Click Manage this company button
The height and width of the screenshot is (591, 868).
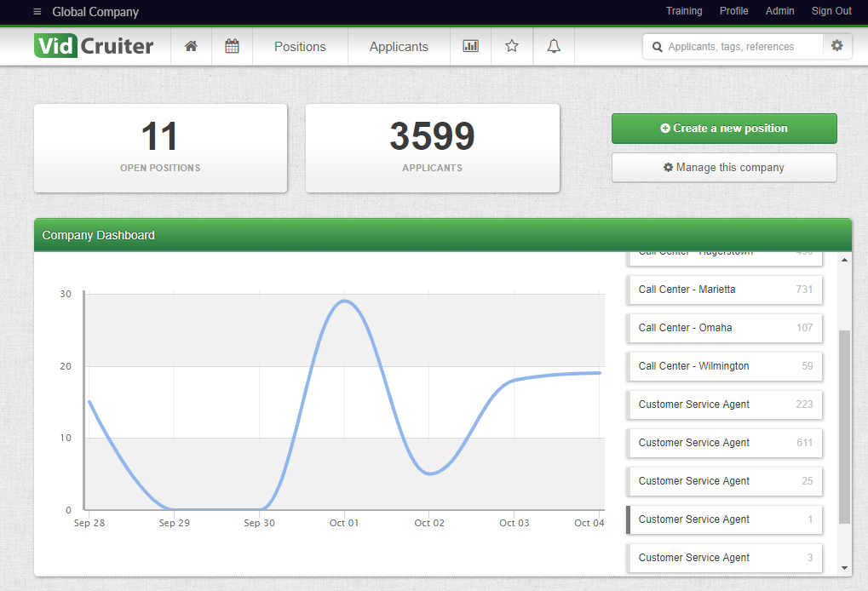pos(724,168)
